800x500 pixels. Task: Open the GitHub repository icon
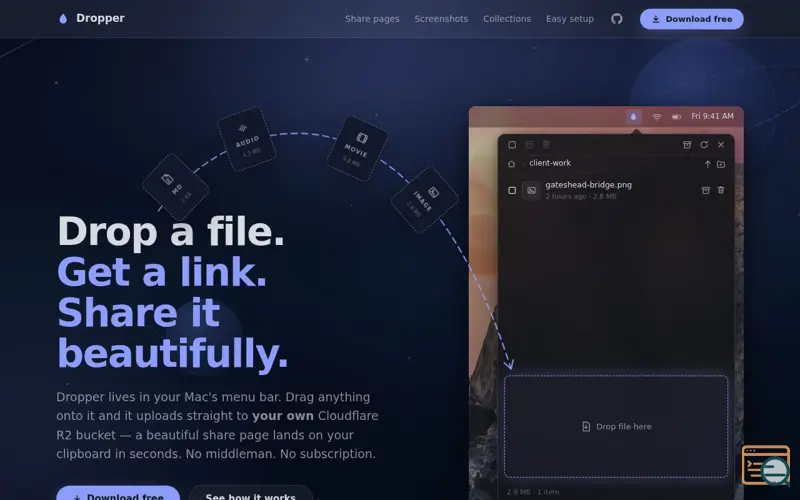click(617, 19)
